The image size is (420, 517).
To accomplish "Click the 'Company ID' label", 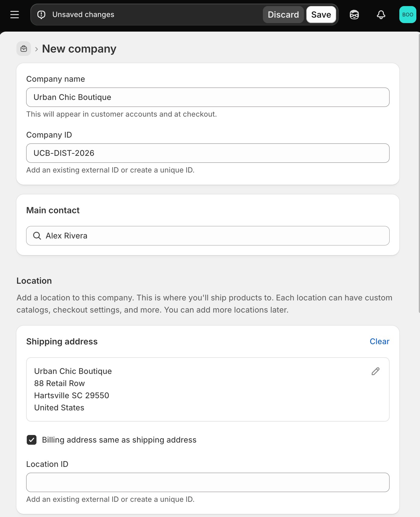I will (x=49, y=135).
